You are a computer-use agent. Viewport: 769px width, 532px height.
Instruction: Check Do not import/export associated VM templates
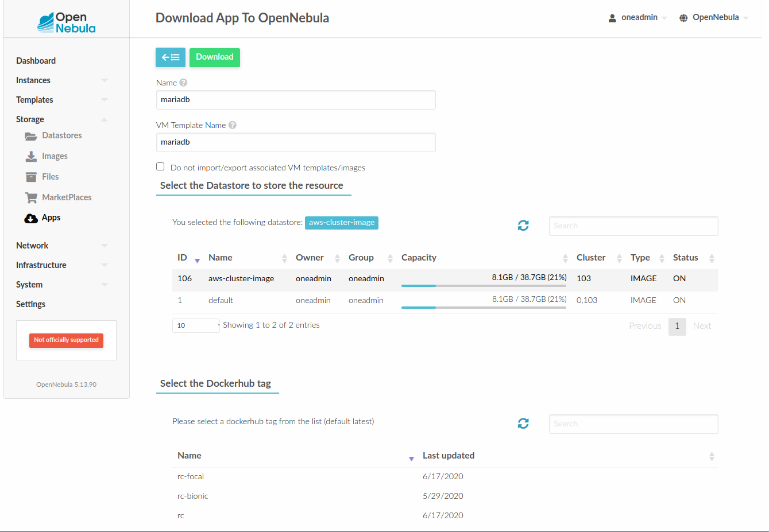coord(160,166)
